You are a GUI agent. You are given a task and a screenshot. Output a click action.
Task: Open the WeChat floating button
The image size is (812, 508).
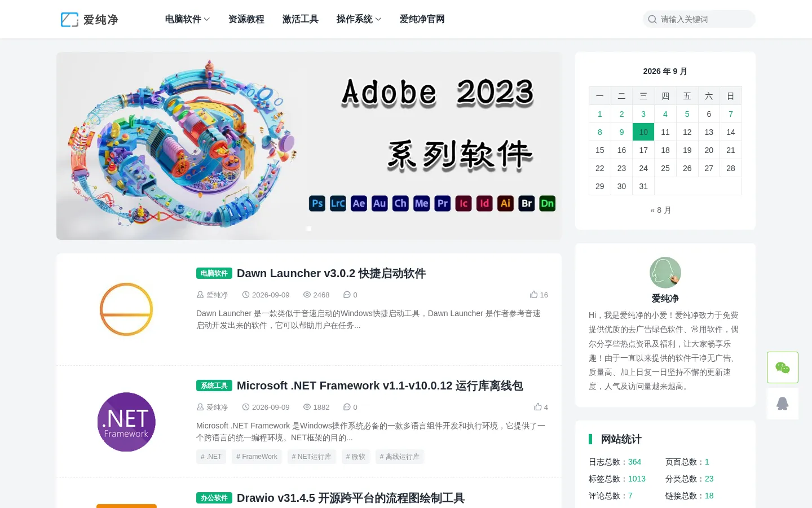(x=783, y=367)
